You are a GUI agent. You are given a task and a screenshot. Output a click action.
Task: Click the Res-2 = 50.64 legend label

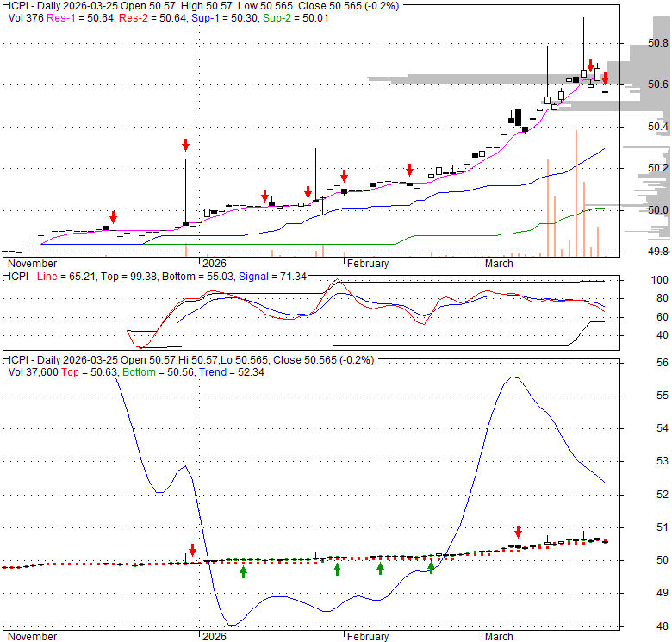pyautogui.click(x=152, y=18)
